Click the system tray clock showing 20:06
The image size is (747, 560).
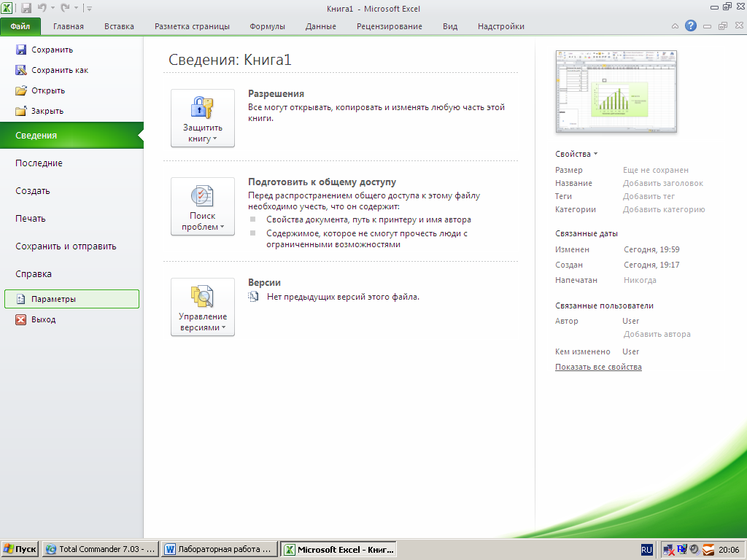pyautogui.click(x=729, y=550)
